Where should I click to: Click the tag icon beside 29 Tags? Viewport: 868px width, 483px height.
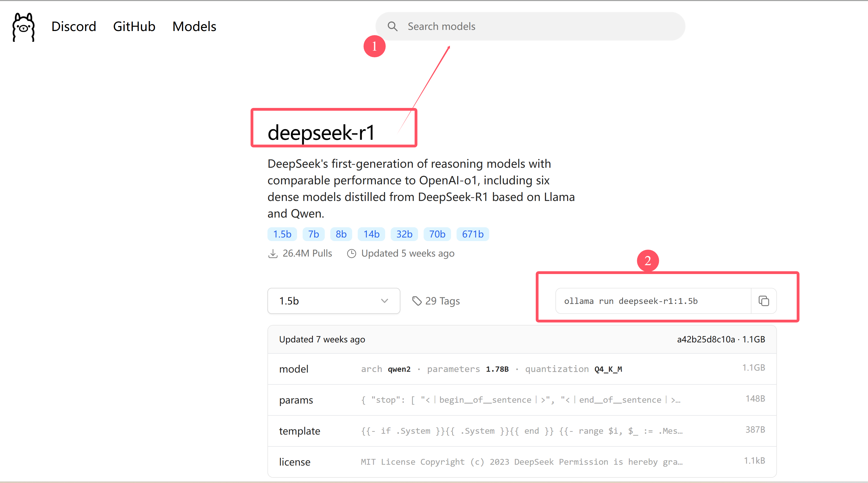[417, 301]
